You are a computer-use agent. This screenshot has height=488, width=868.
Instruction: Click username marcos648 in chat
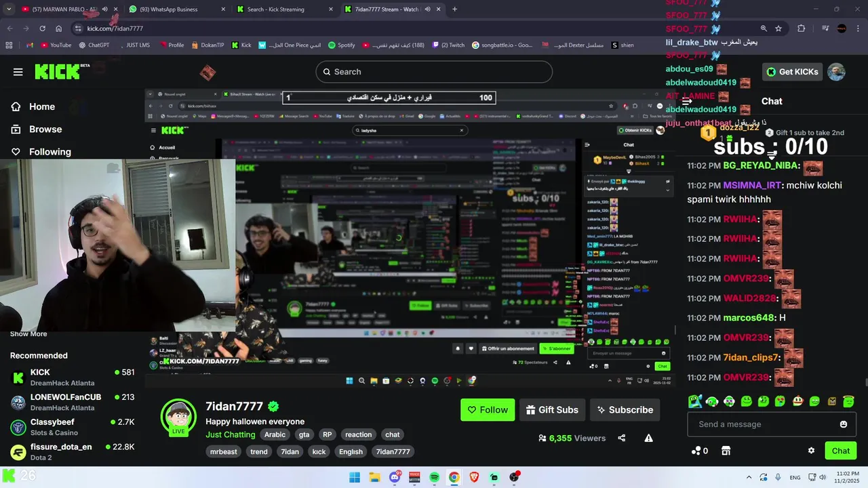pos(749,318)
